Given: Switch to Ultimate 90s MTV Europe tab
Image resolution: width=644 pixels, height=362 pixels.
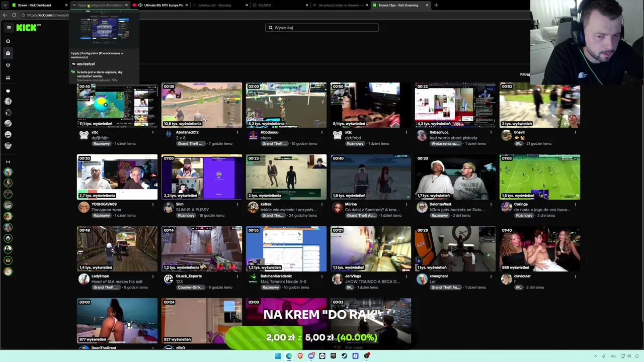Looking at the screenshot, I should 160,5.
